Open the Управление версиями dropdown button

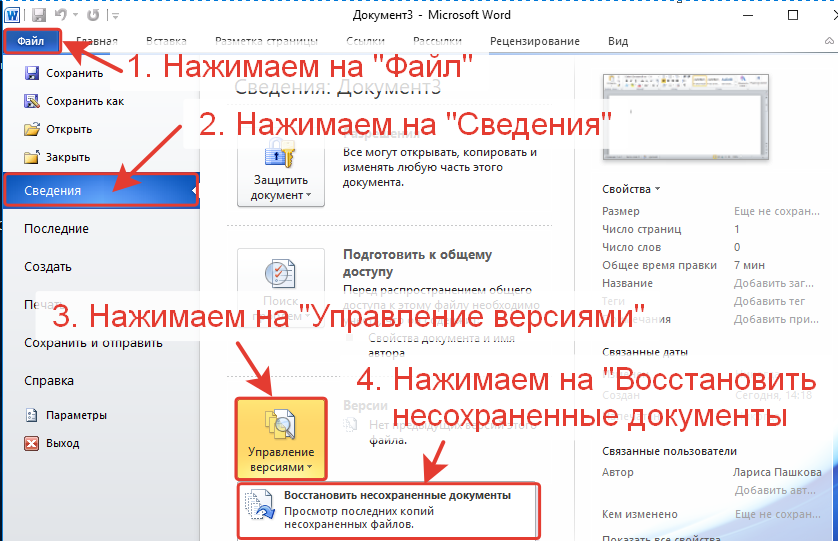coord(281,439)
